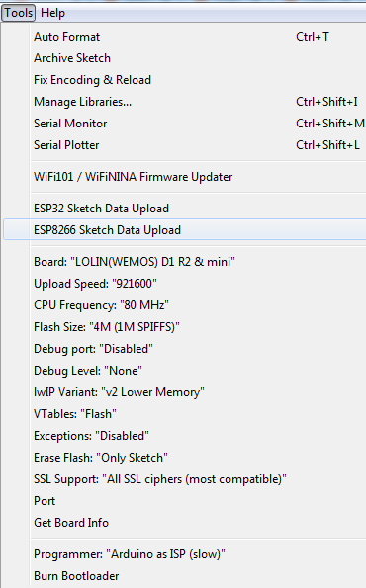This screenshot has width=366, height=588.
Task: Open the Port submenu
Action: (184, 501)
